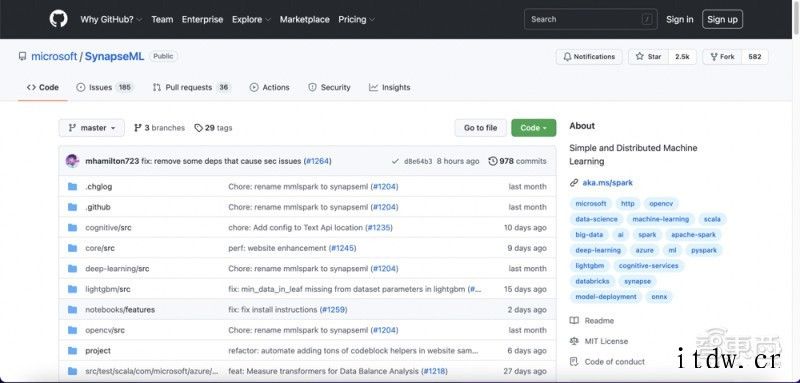800x383 pixels.
Task: Open the Actions tab
Action: point(269,87)
